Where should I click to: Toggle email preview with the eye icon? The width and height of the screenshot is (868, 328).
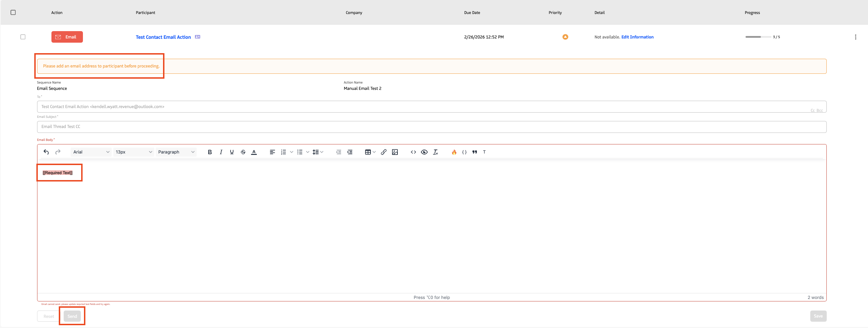click(x=424, y=152)
